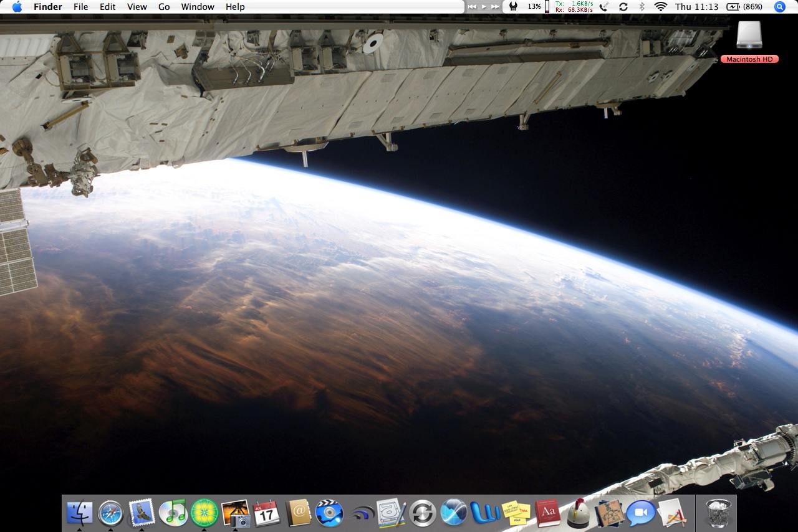Open the phone handset status menu
This screenshot has height=532, width=798.
pyautogui.click(x=603, y=7)
